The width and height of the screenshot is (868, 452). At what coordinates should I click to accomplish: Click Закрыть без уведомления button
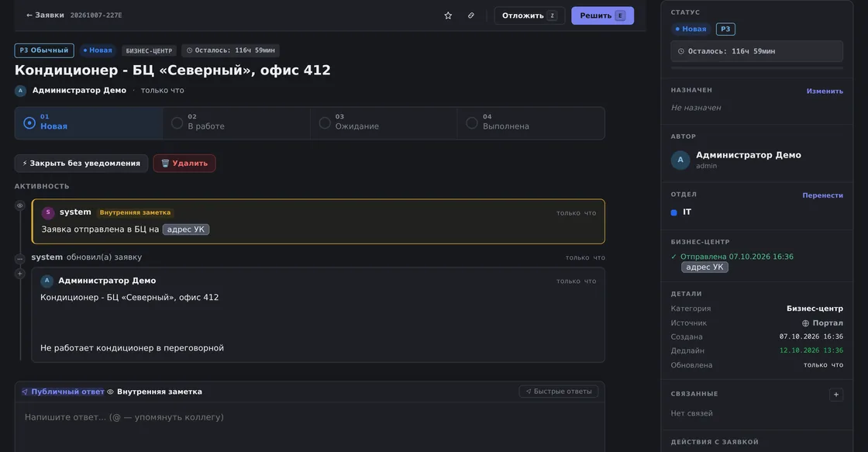point(81,164)
